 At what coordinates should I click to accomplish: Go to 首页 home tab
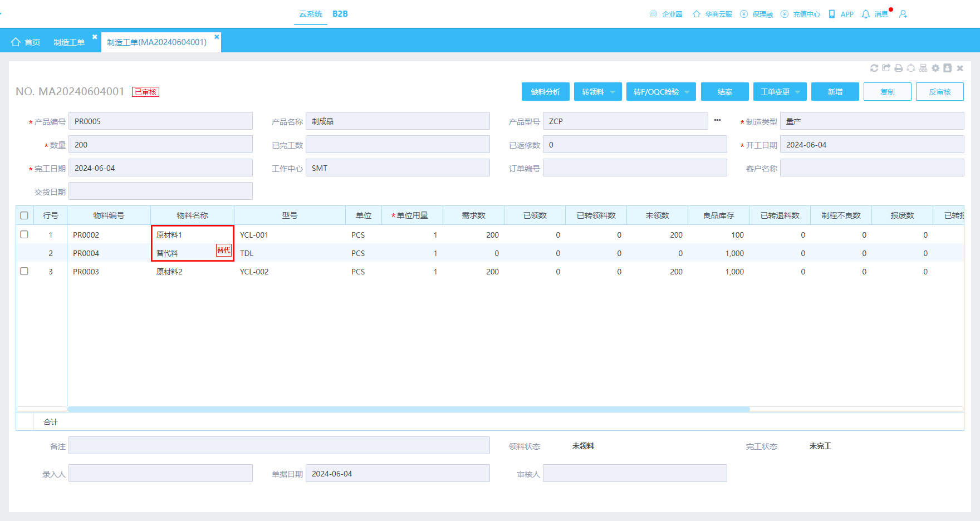(26, 42)
